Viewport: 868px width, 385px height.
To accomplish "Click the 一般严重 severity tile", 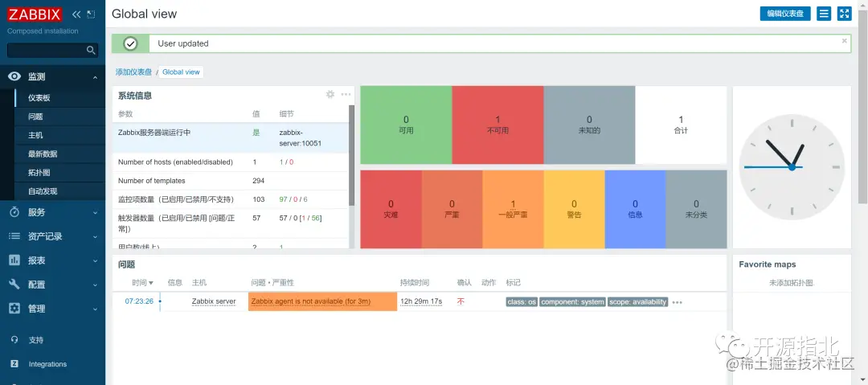I will pos(513,209).
